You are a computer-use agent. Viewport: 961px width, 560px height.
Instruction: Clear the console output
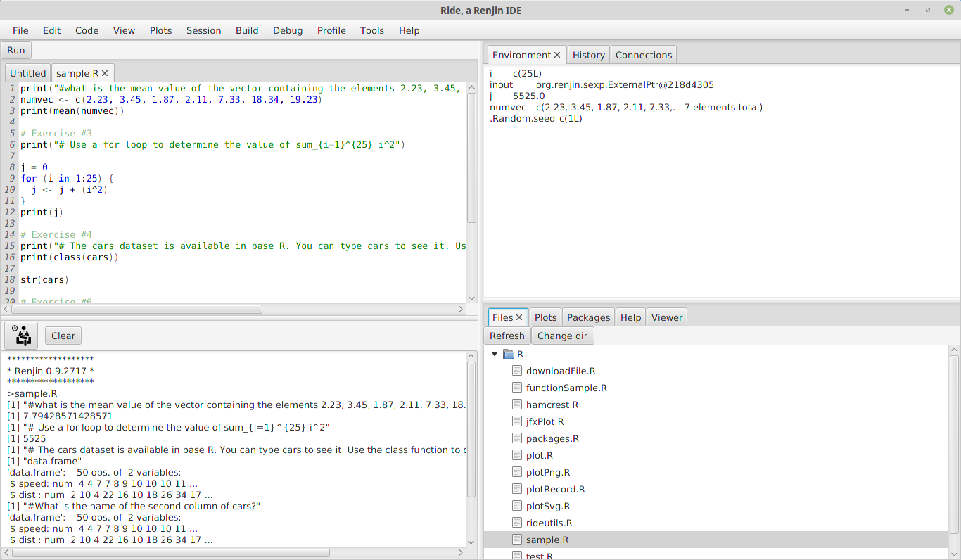(63, 336)
